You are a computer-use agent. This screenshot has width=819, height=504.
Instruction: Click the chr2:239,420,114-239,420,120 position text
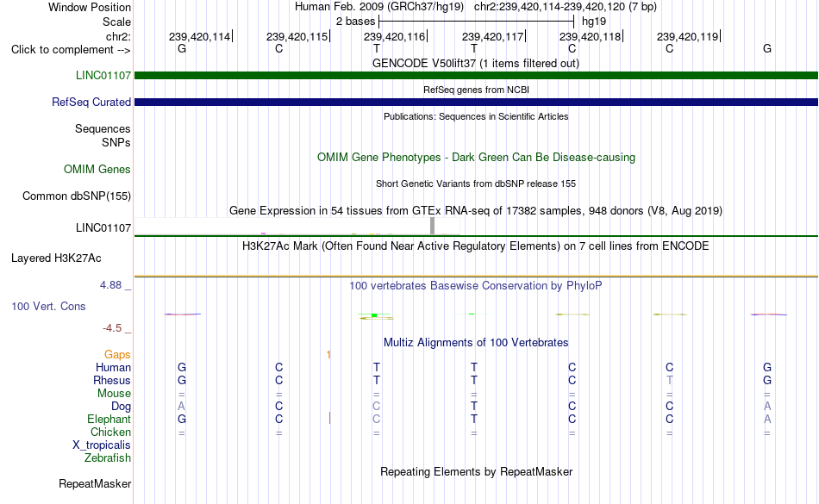pos(566,7)
